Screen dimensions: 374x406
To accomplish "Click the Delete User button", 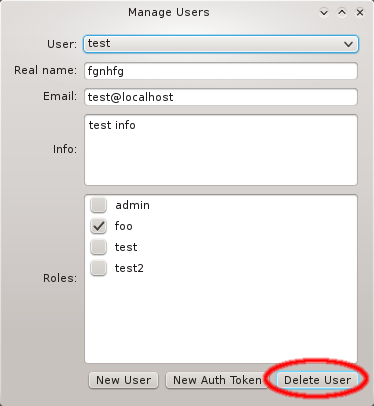I will click(317, 380).
